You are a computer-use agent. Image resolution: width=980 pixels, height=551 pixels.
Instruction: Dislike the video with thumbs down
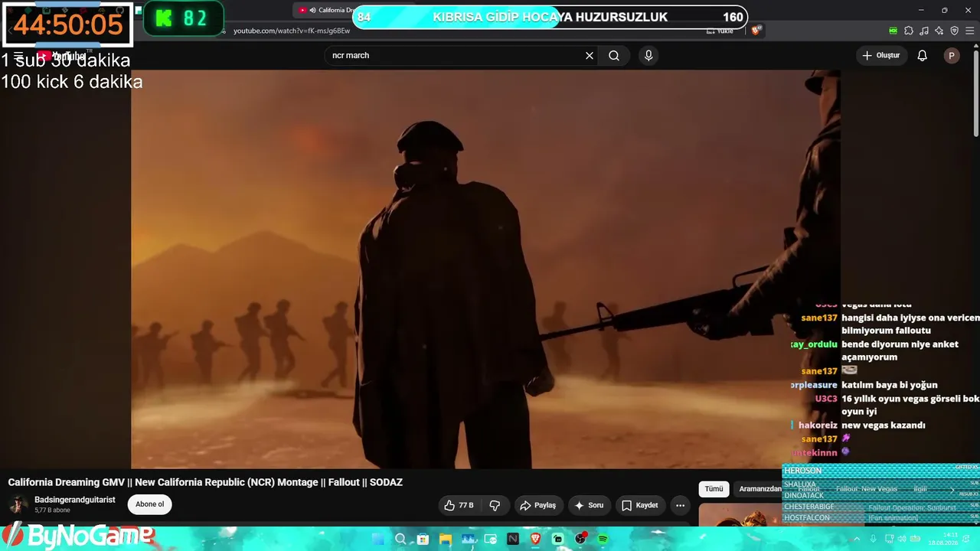pyautogui.click(x=495, y=505)
